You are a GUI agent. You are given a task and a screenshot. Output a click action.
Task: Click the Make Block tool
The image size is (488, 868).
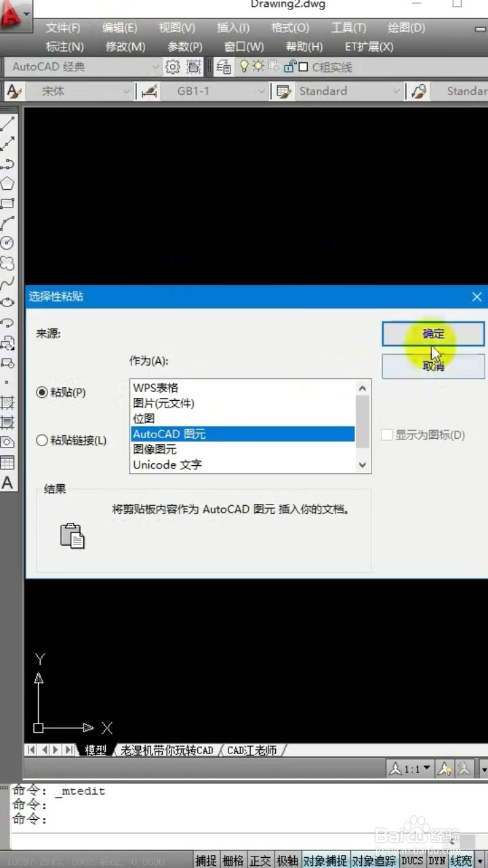click(7, 362)
